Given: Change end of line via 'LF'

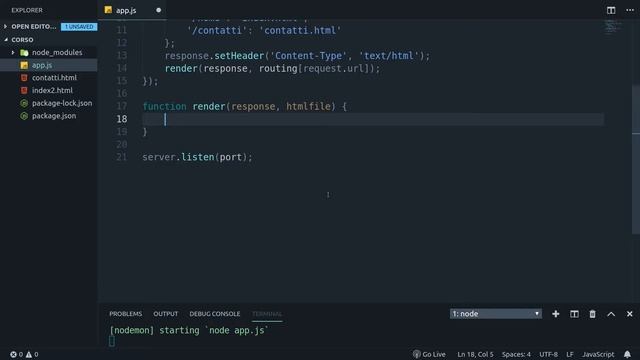Looking at the screenshot, I should click(x=570, y=354).
